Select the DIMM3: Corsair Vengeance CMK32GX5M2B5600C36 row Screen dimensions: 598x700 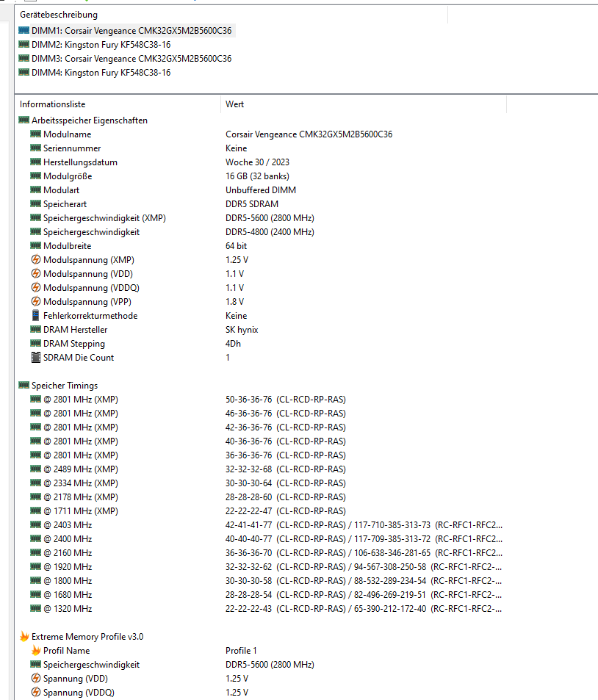[x=132, y=59]
